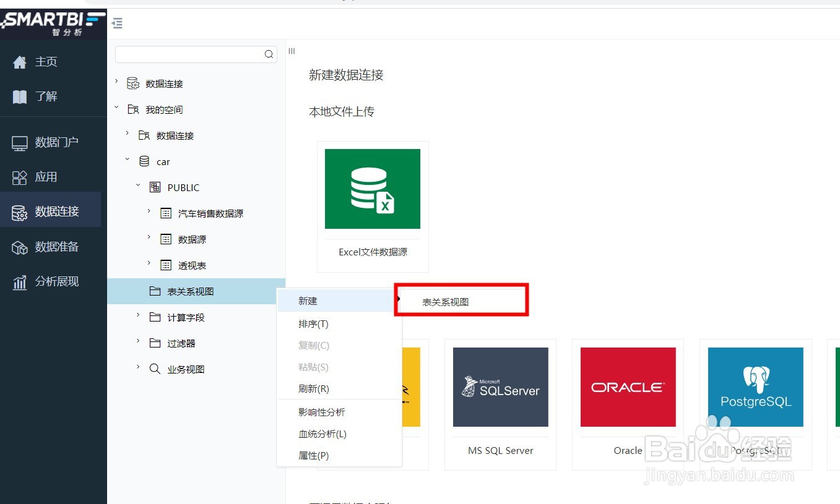Open 分析展现 in the left navigation
This screenshot has width=840, height=504.
(56, 281)
